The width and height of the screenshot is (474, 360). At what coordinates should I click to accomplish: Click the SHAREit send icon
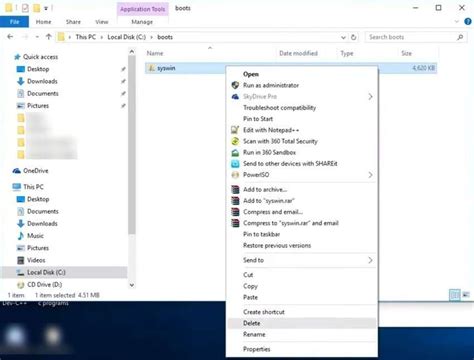[x=235, y=164]
